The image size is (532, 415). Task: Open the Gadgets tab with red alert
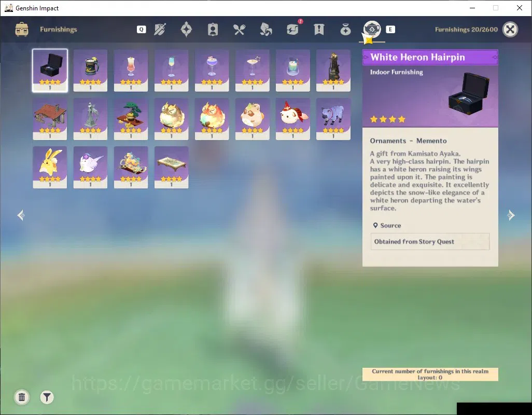pos(292,30)
